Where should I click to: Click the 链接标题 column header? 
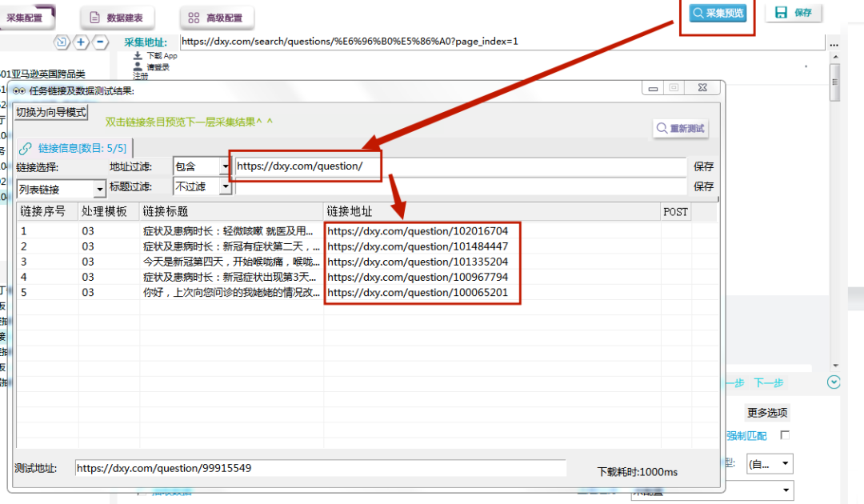coord(231,211)
